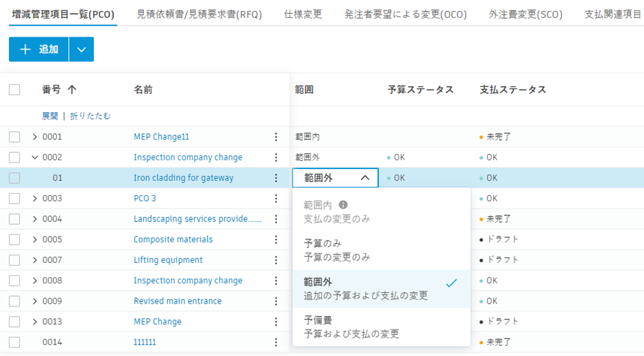Click info icon beside 範囲内 option
This screenshot has height=356, width=644.
point(343,204)
